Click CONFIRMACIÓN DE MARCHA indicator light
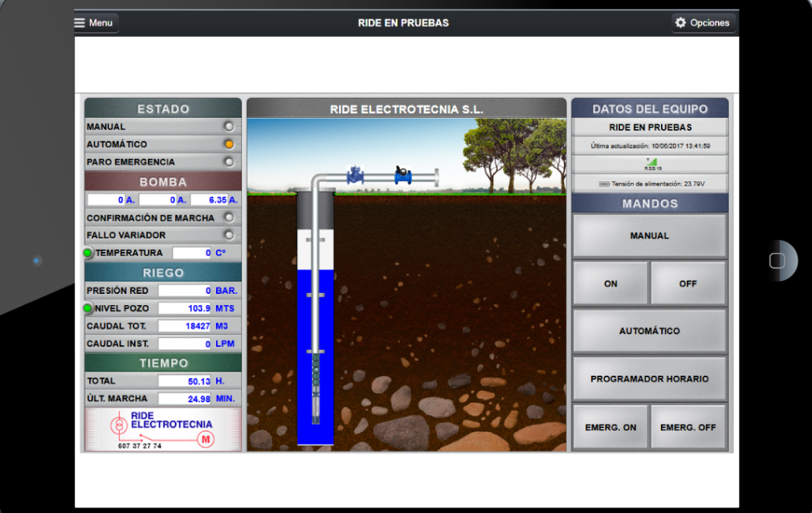 point(229,218)
